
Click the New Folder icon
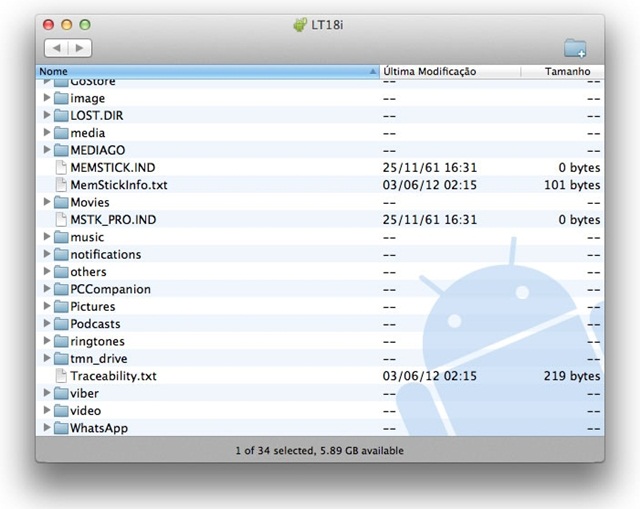[x=575, y=48]
